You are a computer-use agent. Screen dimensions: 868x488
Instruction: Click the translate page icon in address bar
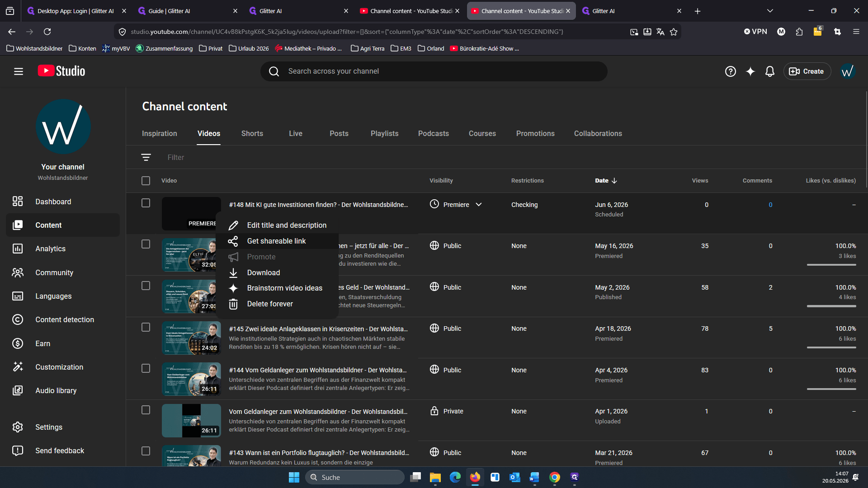[x=660, y=32]
